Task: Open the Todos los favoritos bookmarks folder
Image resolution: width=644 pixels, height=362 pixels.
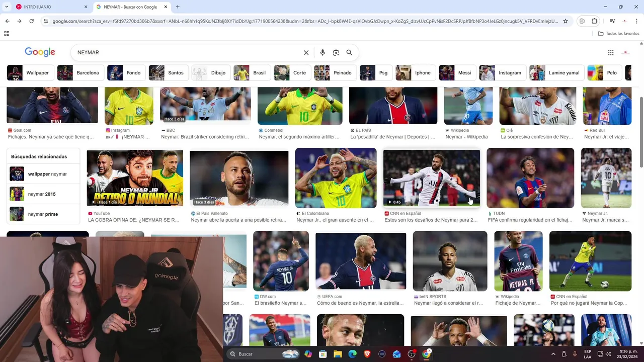Action: click(618, 34)
